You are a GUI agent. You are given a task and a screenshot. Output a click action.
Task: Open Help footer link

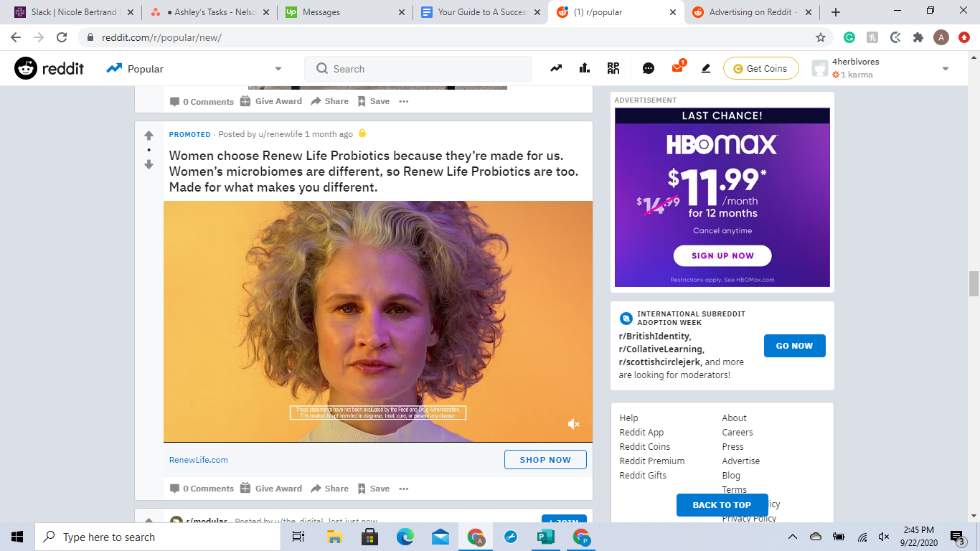tap(628, 418)
